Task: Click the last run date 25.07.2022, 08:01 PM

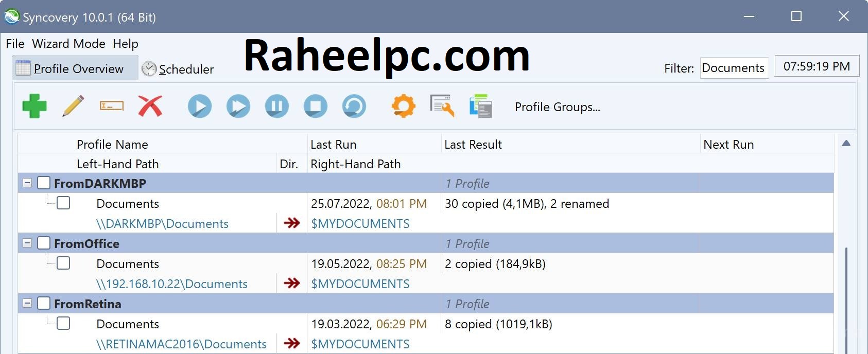Action: point(369,204)
